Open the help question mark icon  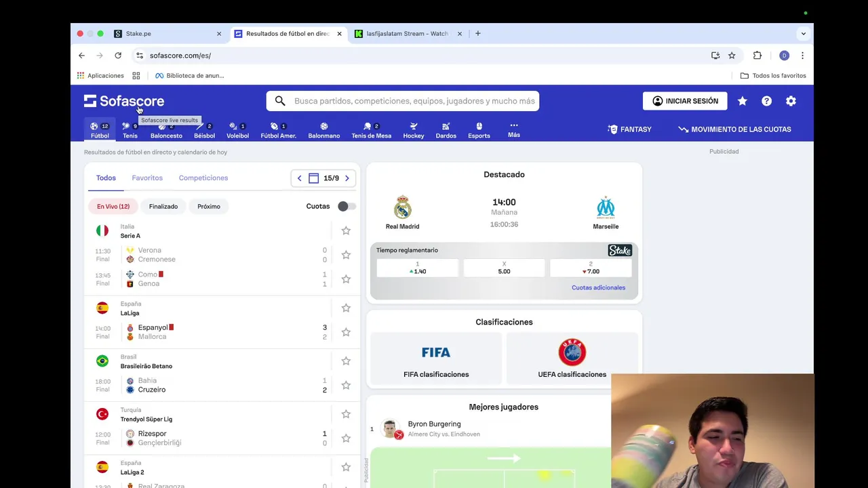766,101
